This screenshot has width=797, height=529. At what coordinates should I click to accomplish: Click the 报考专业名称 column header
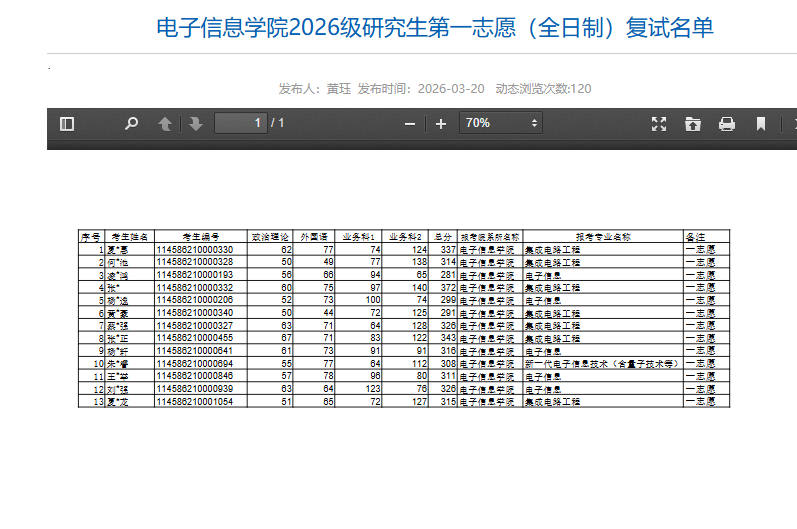tap(602, 237)
